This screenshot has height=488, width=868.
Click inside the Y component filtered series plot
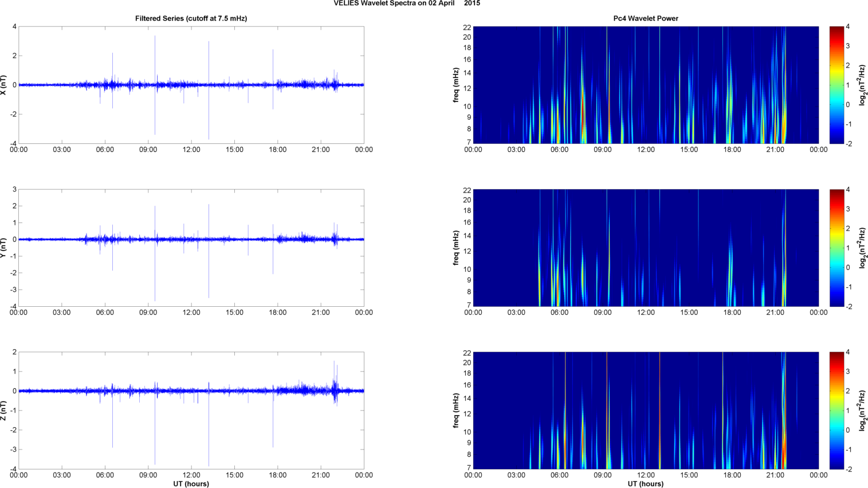(x=191, y=248)
